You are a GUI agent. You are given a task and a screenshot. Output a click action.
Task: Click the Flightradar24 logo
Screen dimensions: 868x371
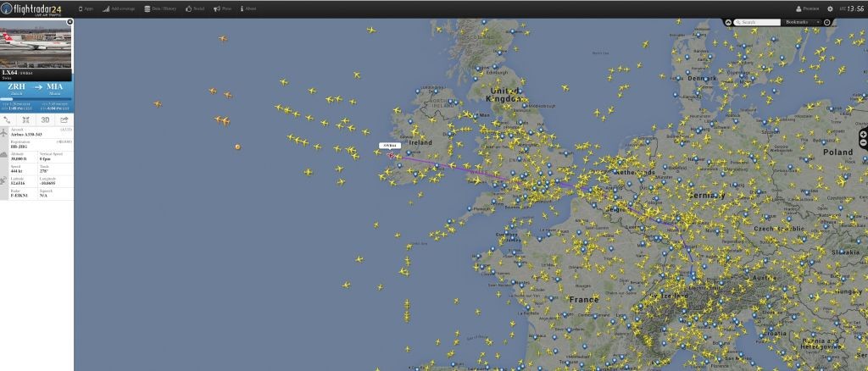(31, 8)
